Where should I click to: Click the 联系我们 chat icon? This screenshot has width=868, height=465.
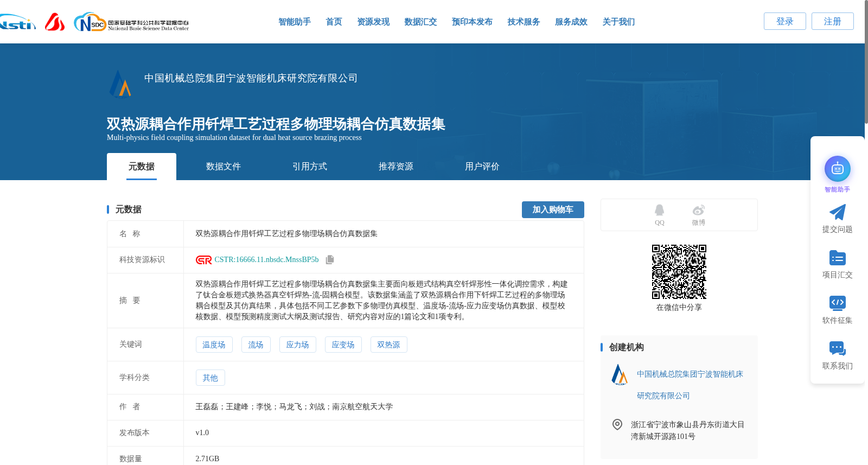point(838,348)
